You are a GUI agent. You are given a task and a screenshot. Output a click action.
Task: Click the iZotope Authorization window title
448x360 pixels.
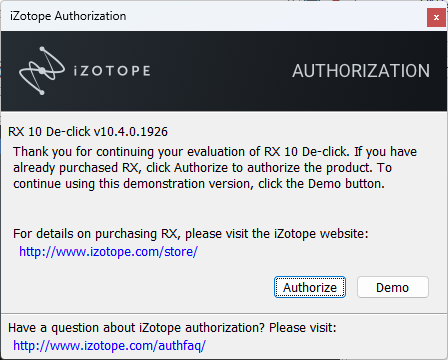click(x=68, y=16)
